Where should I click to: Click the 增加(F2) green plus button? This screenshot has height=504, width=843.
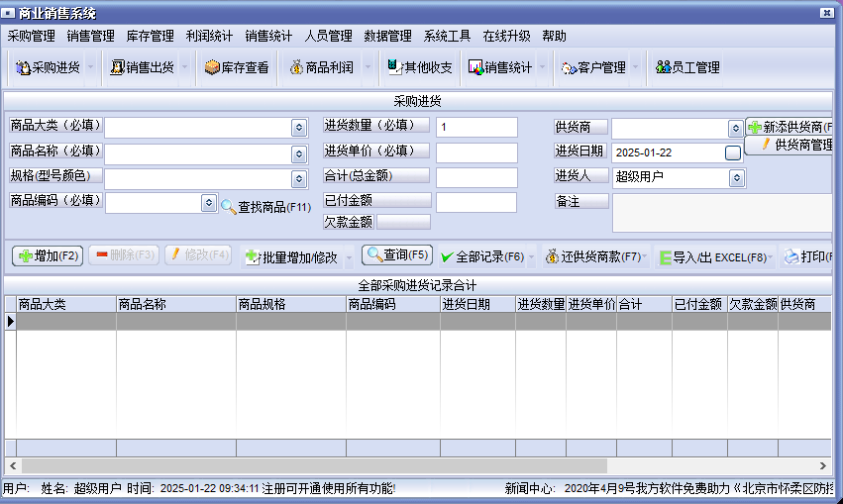pos(48,255)
